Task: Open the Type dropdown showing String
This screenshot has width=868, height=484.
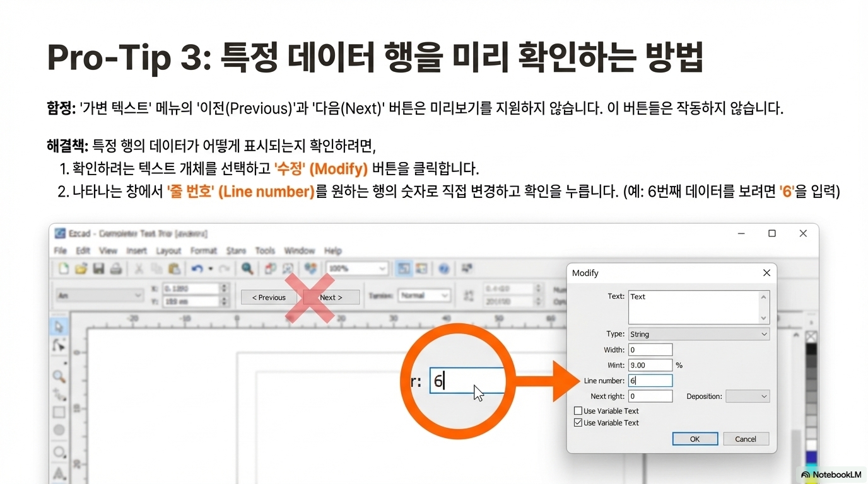Action: (x=699, y=334)
